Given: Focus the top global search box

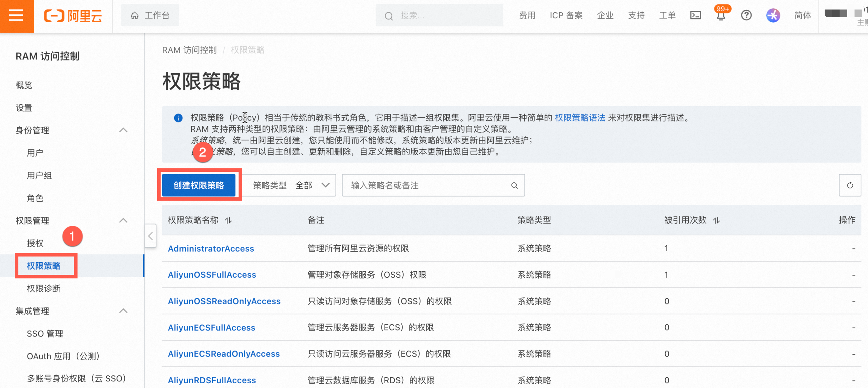Looking at the screenshot, I should coord(439,15).
